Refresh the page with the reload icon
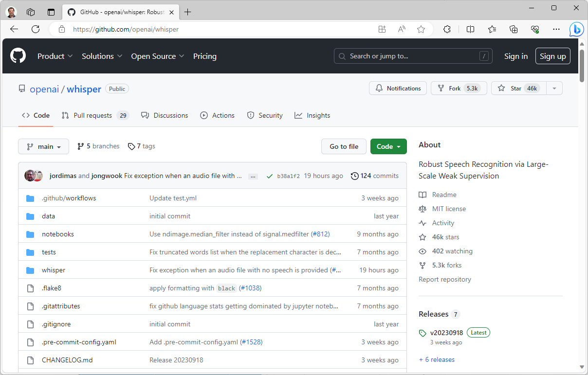Image resolution: width=588 pixels, height=375 pixels. click(x=36, y=29)
